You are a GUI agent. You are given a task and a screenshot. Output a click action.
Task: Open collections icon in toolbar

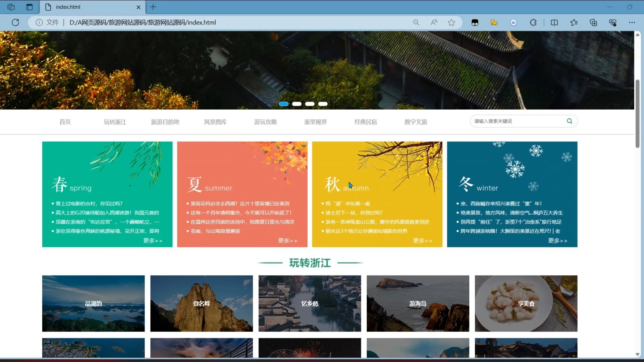[593, 22]
